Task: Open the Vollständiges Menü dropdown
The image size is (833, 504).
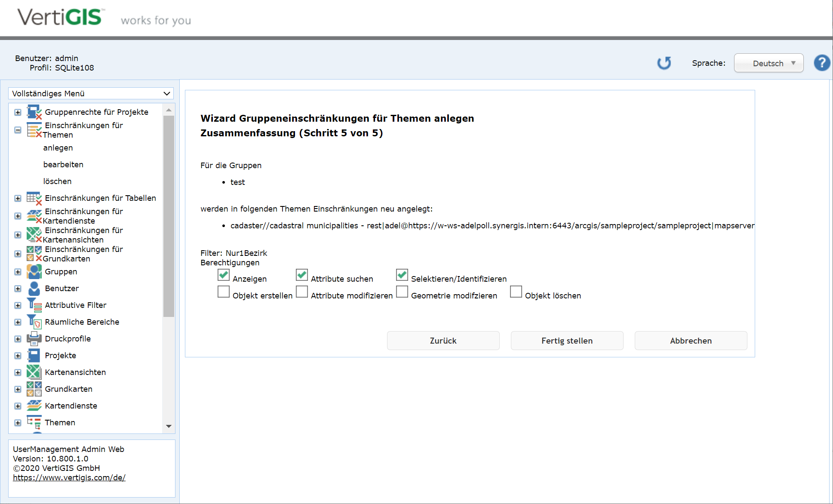Action: click(x=91, y=94)
